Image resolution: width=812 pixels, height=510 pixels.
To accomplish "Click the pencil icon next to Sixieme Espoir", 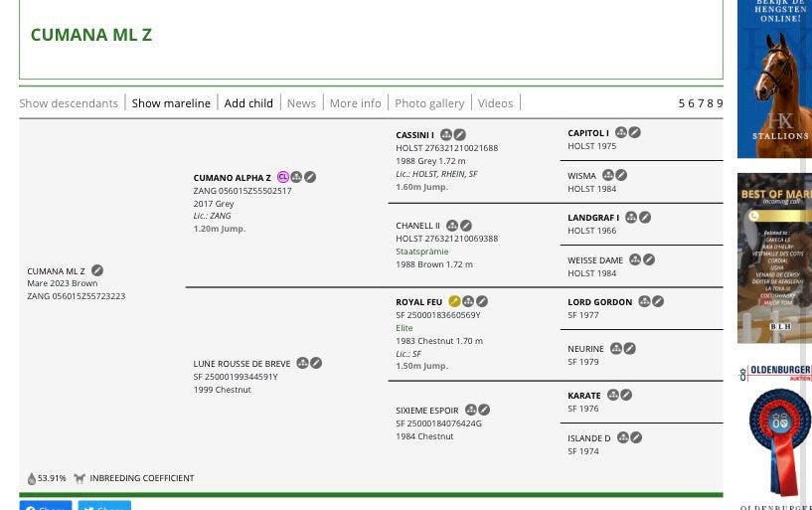I will (x=484, y=410).
